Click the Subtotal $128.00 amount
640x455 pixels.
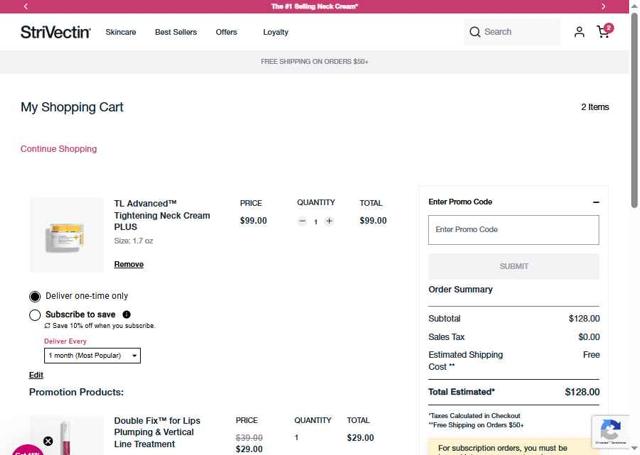pyautogui.click(x=584, y=319)
